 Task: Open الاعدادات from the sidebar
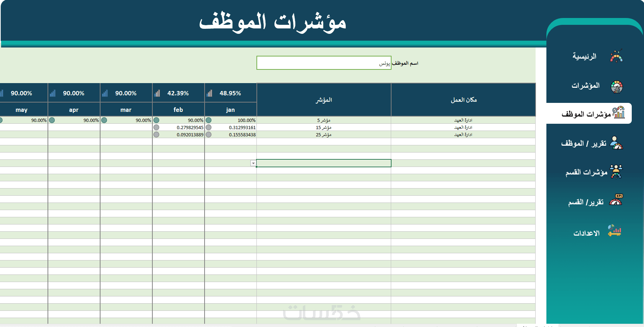(x=587, y=233)
